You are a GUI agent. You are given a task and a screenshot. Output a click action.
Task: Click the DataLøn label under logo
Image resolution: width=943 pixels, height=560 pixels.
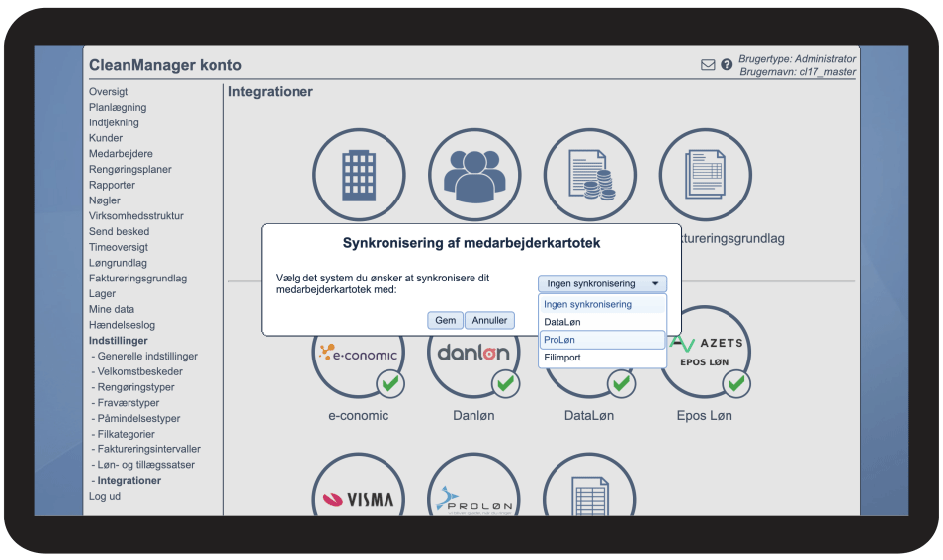click(x=589, y=415)
